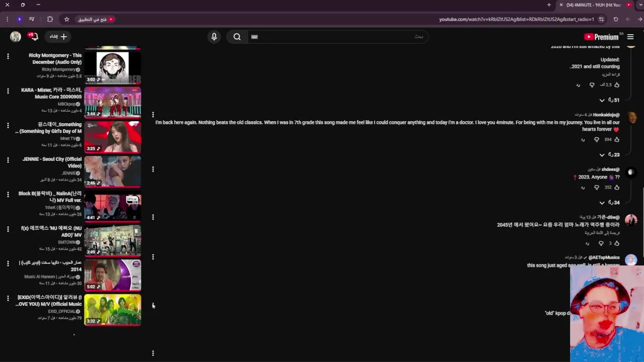Open JENNIE - Seoul City video title
The image size is (644, 362).
coord(52,162)
